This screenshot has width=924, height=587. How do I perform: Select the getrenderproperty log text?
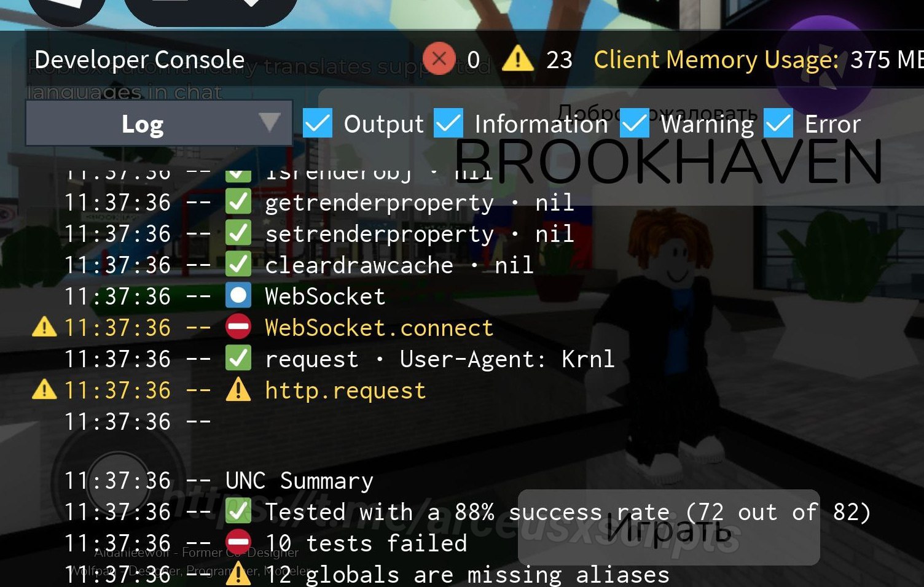tap(420, 203)
